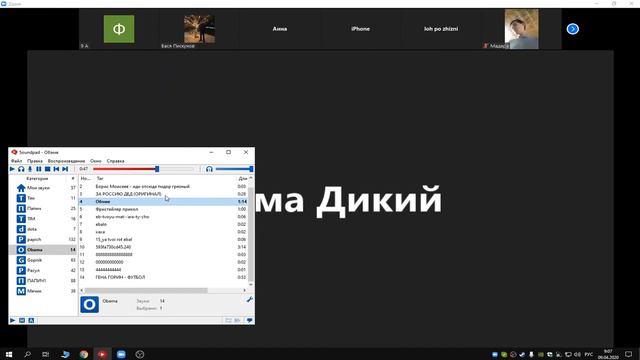The image size is (640, 360).
Task: Pause playback in Soundpad toolbar
Action: [39, 169]
